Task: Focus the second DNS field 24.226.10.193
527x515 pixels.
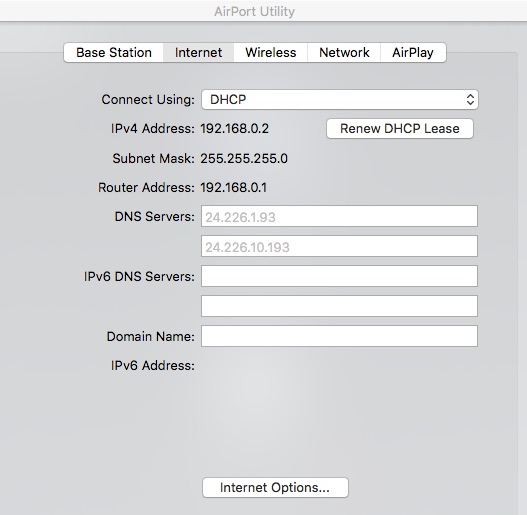Action: click(339, 246)
